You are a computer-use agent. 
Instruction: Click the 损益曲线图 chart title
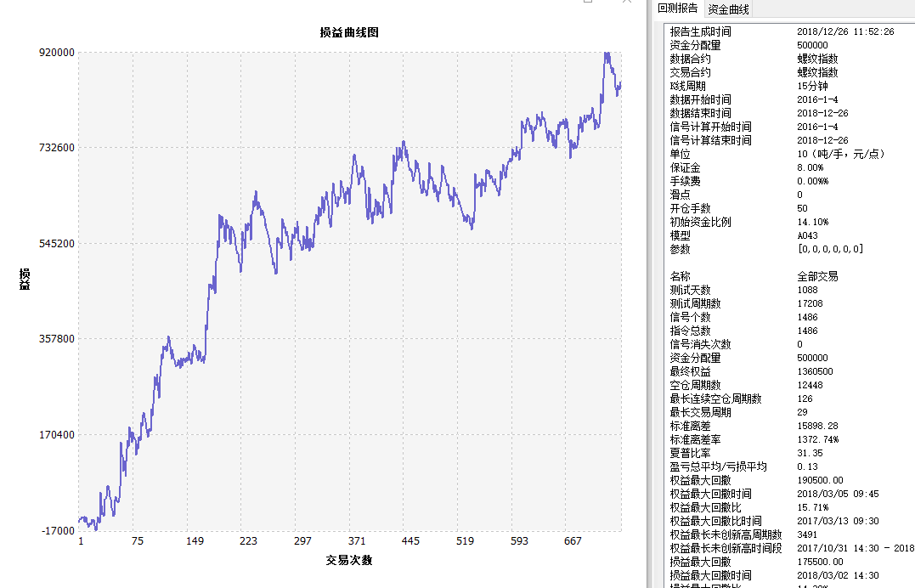point(348,32)
